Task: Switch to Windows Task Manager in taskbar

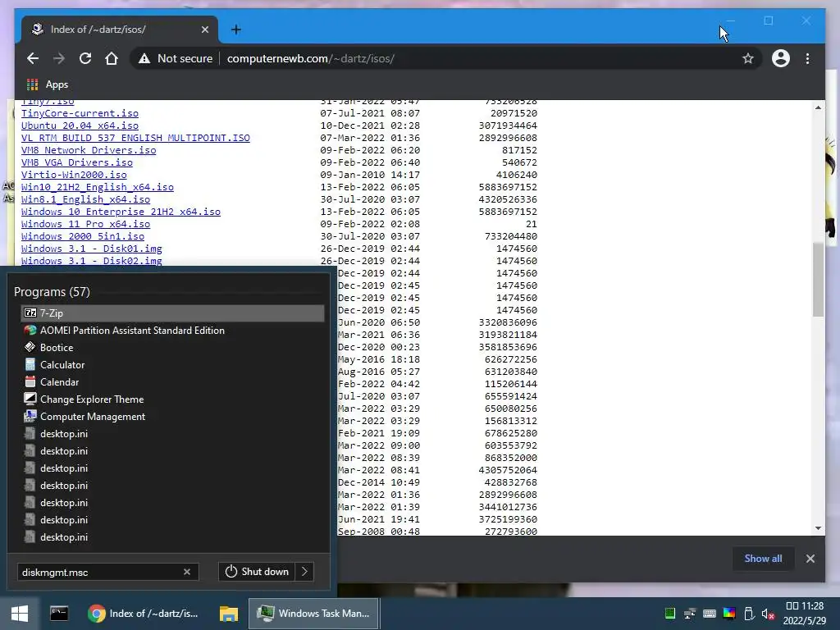Action: 314,614
